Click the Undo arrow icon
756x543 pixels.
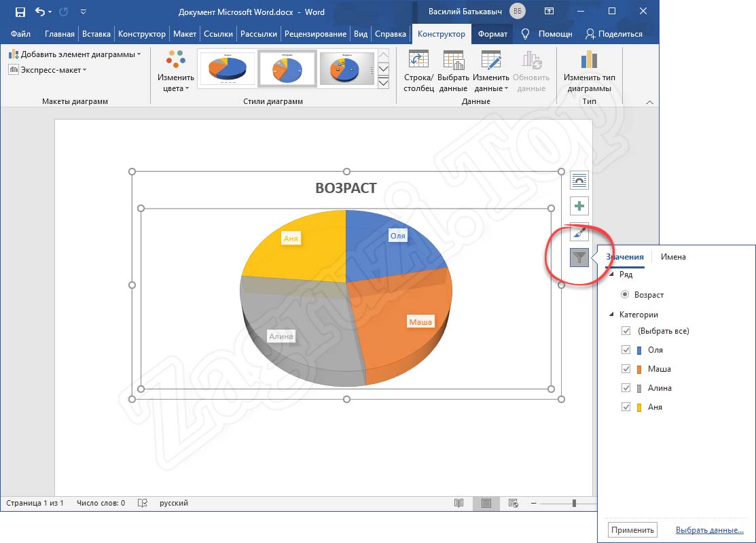(x=39, y=12)
